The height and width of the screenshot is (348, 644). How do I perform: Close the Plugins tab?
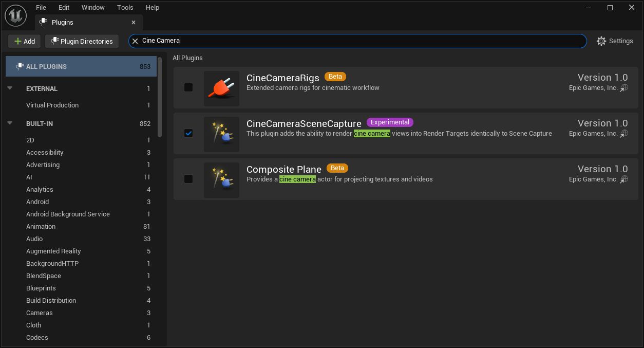pyautogui.click(x=134, y=22)
